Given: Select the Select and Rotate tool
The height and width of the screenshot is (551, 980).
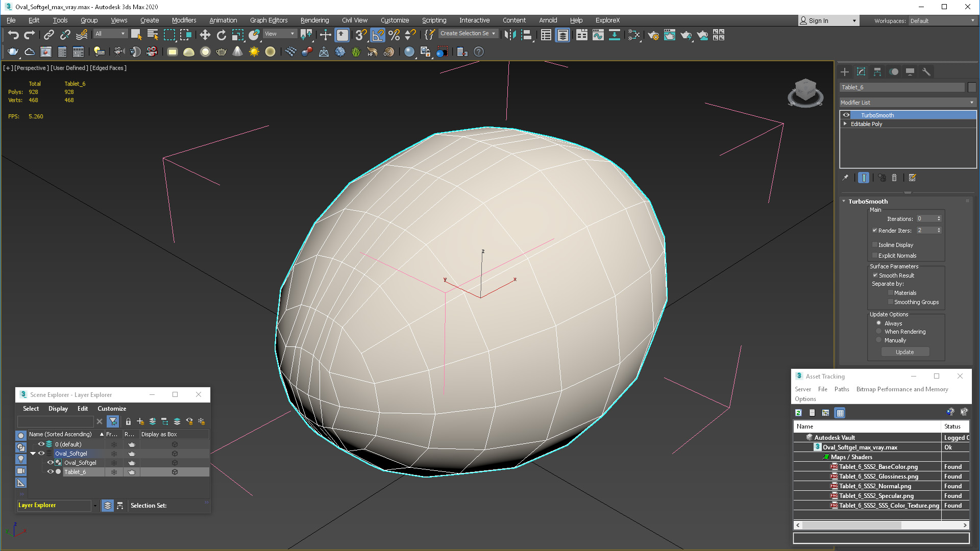Looking at the screenshot, I should point(221,35).
